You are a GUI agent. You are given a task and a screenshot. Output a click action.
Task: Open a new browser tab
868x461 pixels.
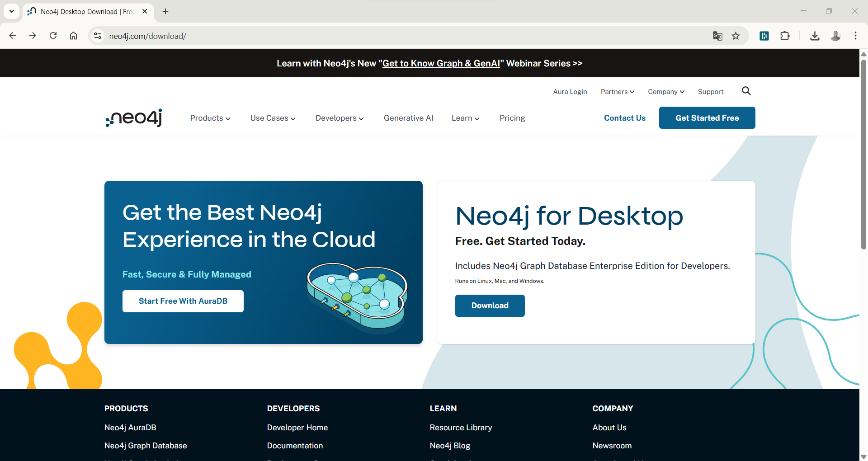click(x=165, y=11)
